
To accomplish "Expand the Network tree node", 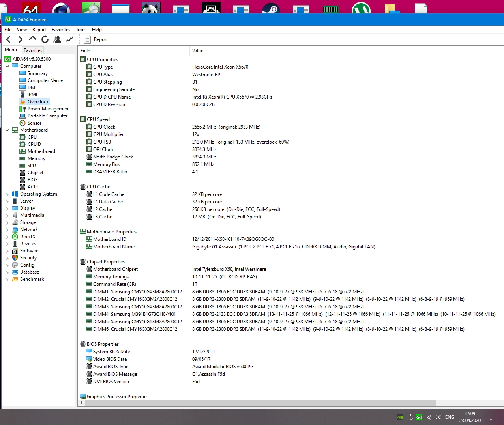I will pyautogui.click(x=7, y=229).
